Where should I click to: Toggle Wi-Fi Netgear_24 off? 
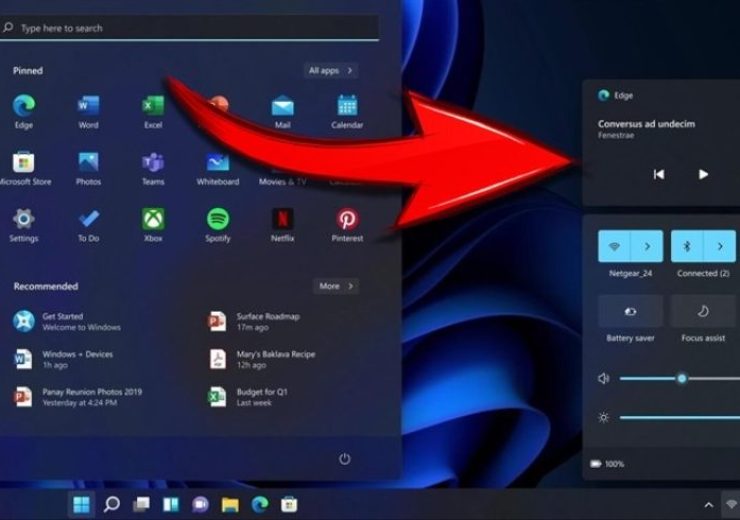click(614, 246)
